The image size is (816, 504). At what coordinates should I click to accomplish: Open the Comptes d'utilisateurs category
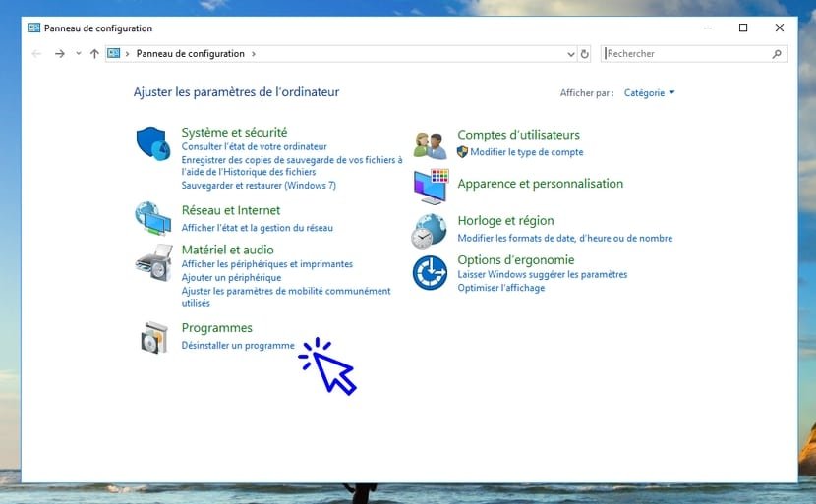[518, 135]
